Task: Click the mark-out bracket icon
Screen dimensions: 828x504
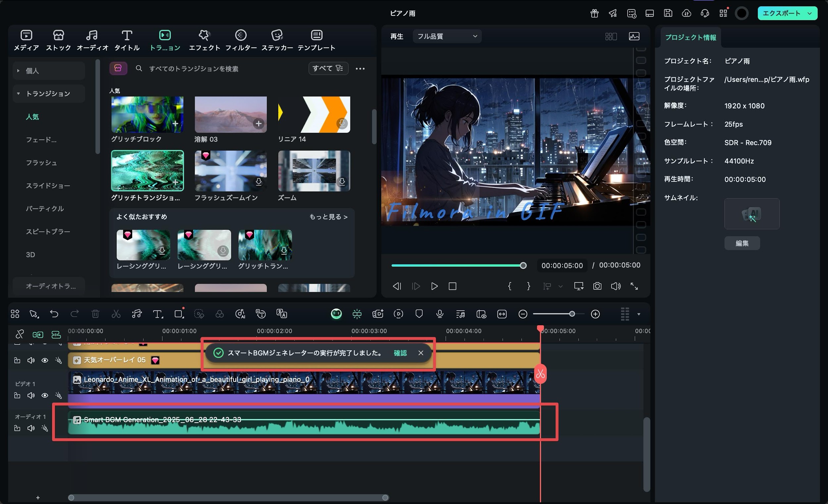Action: 528,287
